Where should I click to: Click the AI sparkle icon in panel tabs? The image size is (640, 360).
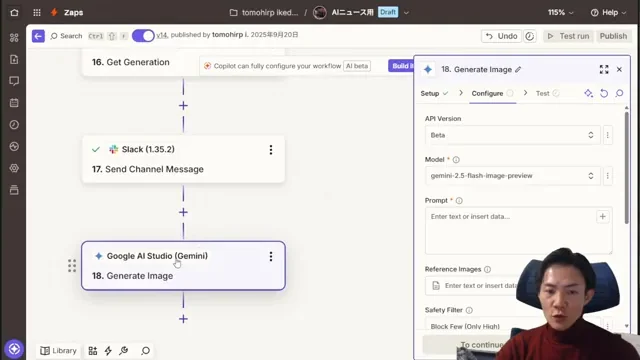(588, 93)
